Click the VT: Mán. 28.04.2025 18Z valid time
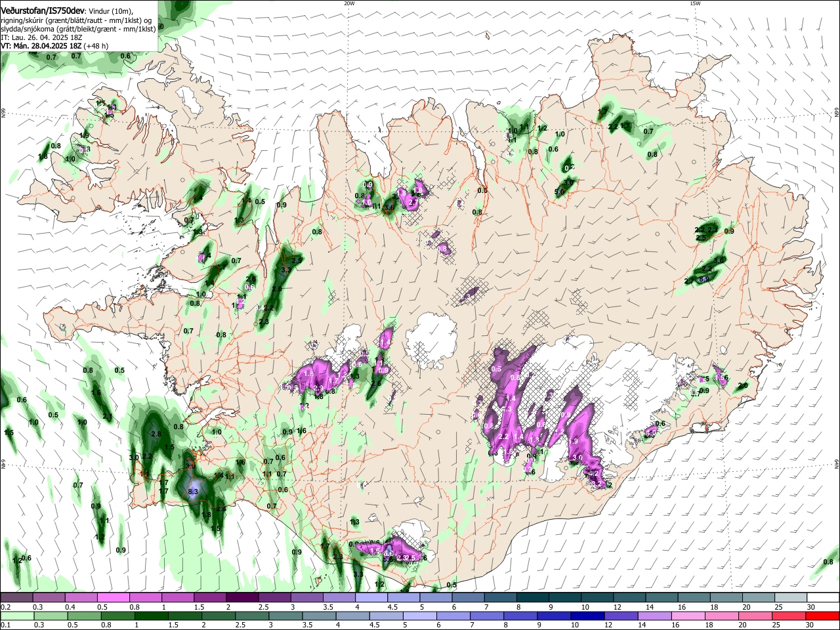Image resolution: width=840 pixels, height=630 pixels. coord(41,46)
